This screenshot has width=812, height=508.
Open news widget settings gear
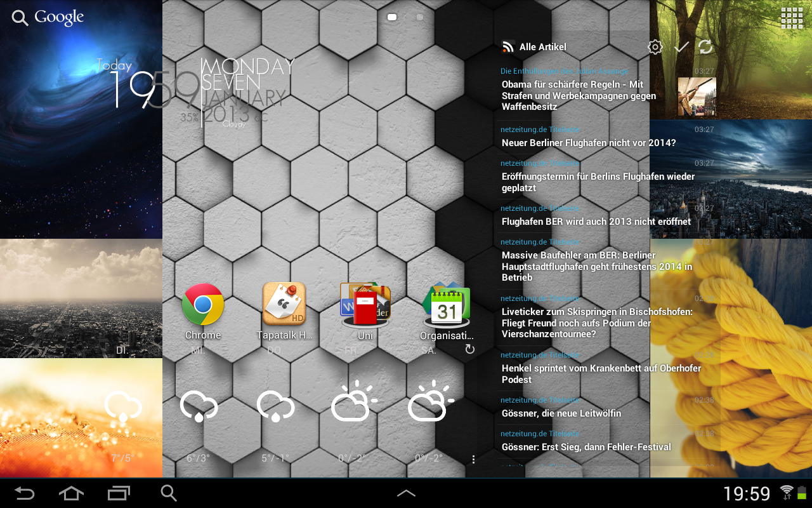click(x=655, y=47)
